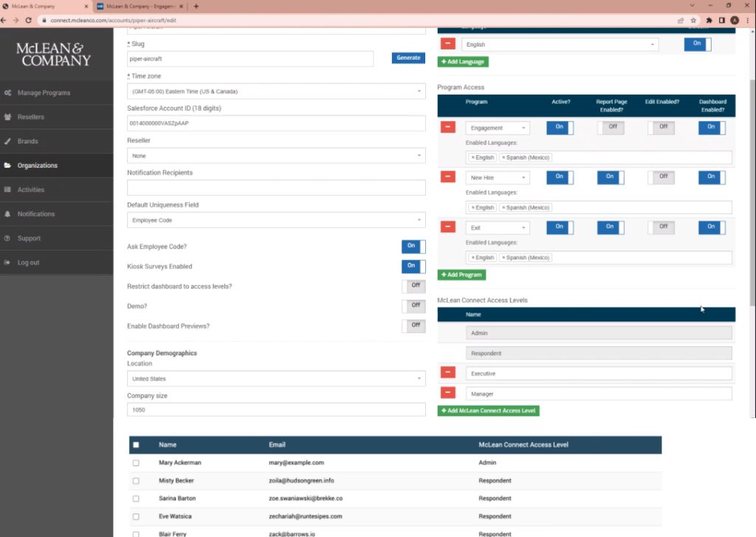Click the Support icon in sidebar

(x=7, y=238)
